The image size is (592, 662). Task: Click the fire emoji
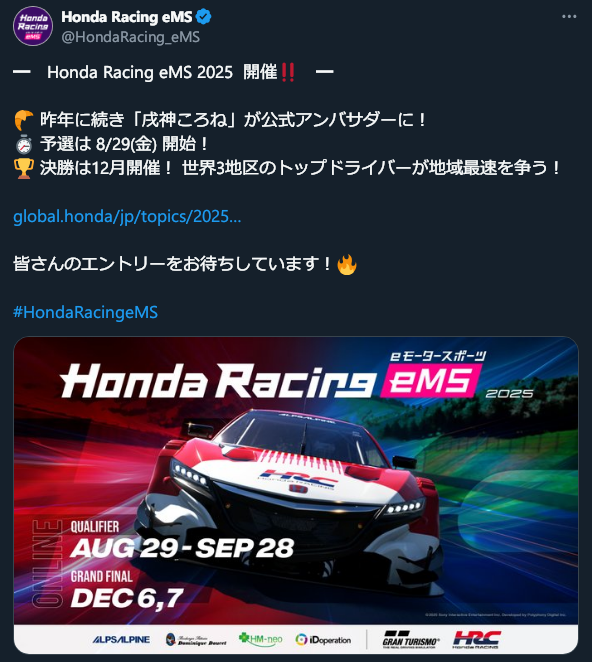pos(347,265)
